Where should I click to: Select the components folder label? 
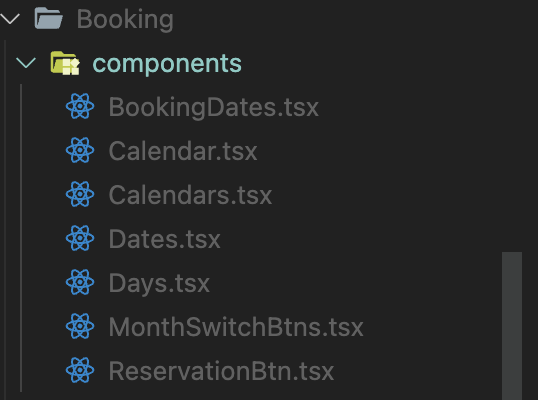coord(167,64)
